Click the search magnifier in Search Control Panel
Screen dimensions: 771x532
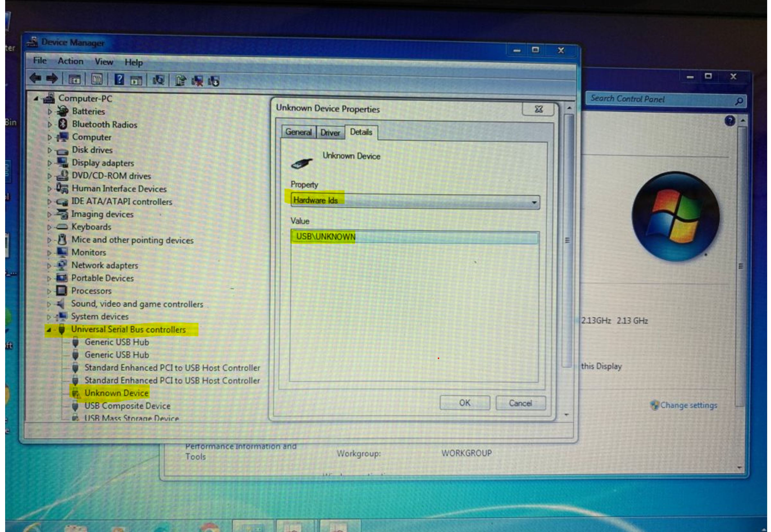coord(740,100)
